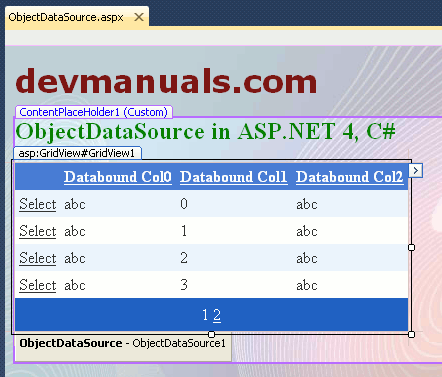Sort by Databound Col2 header
This screenshot has width=442, height=377.
click(x=350, y=177)
